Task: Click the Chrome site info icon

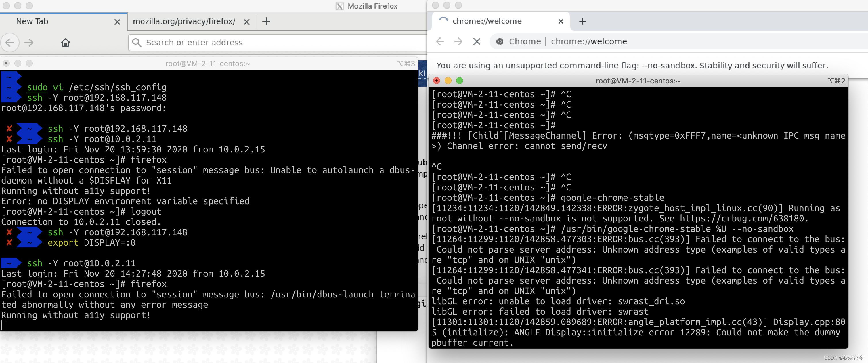Action: 500,41
